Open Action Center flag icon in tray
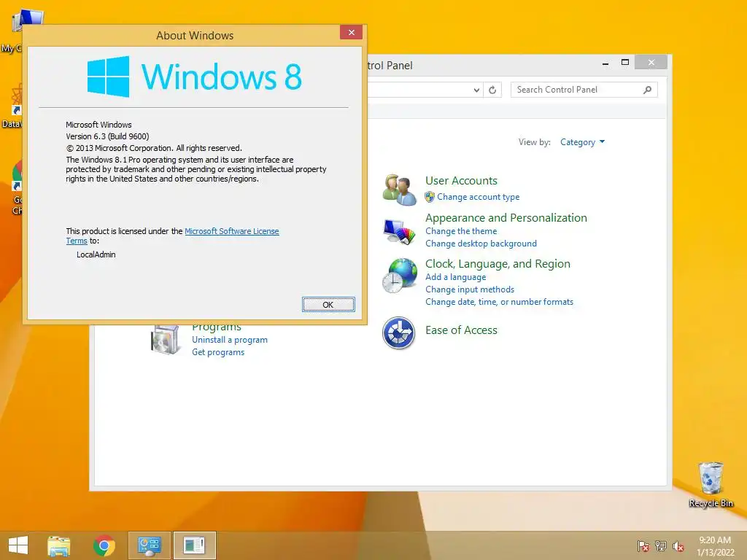 point(643,546)
